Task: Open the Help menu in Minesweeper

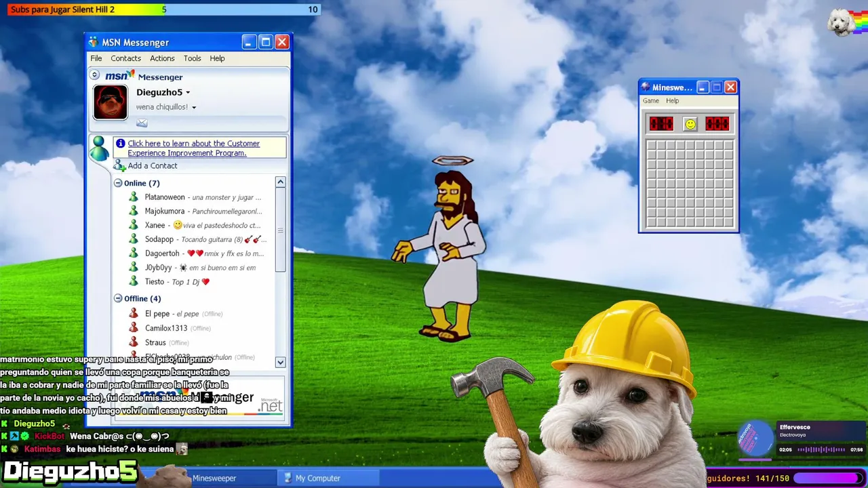Action: coord(672,101)
